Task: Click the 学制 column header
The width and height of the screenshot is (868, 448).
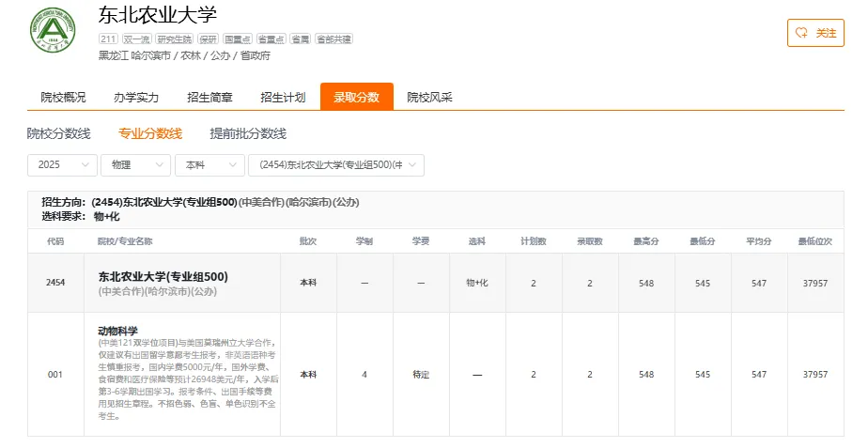Action: click(x=364, y=240)
